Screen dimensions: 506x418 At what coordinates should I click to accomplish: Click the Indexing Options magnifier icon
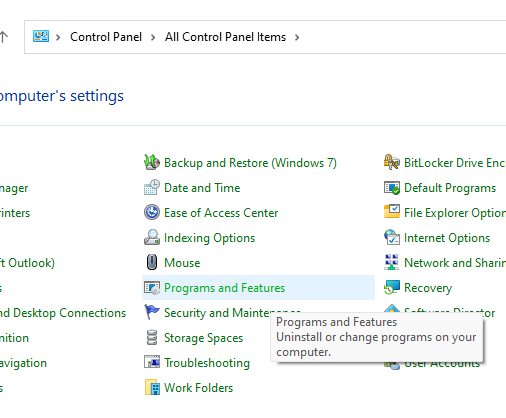[x=152, y=237]
